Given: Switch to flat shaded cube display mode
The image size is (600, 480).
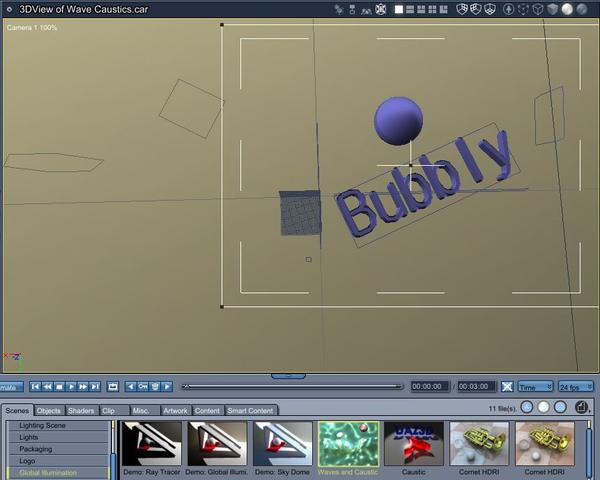Looking at the screenshot, I should [x=552, y=10].
